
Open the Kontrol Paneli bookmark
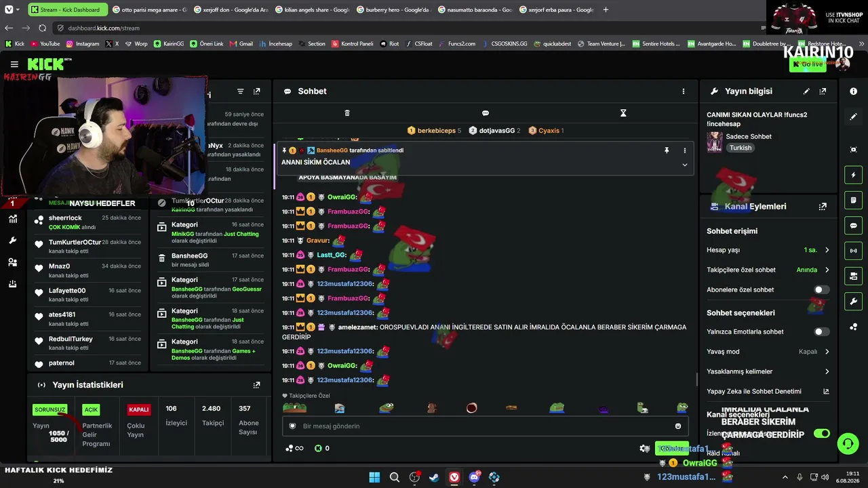click(353, 44)
